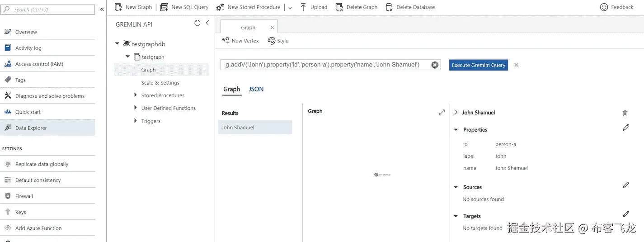Collapse the Targets section
Screen dimensions: 644x242
coord(456,216)
